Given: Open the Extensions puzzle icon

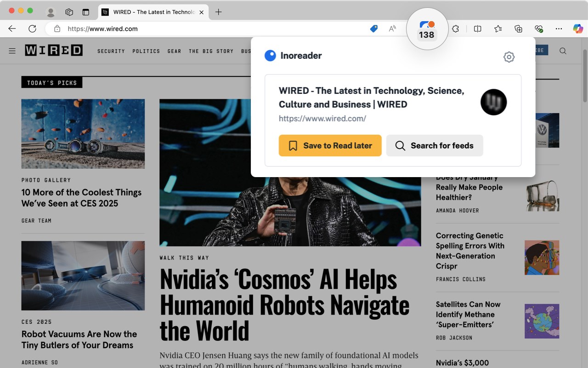Looking at the screenshot, I should (455, 29).
